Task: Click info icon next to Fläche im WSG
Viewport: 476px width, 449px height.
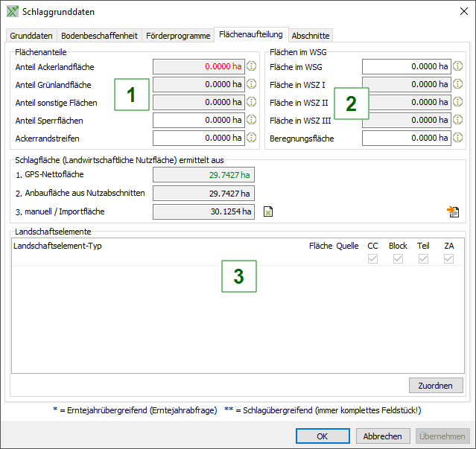Action: 458,66
